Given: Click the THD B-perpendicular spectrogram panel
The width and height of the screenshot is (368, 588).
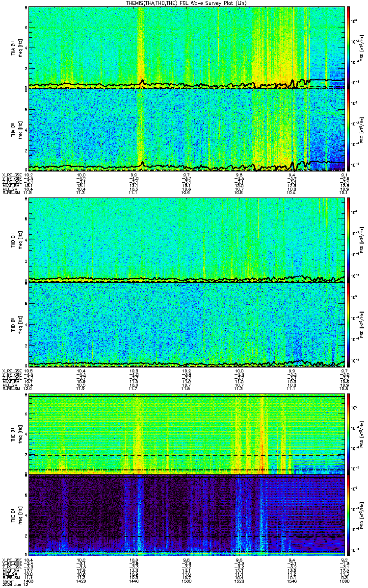Looking at the screenshot, I should coord(186,240).
